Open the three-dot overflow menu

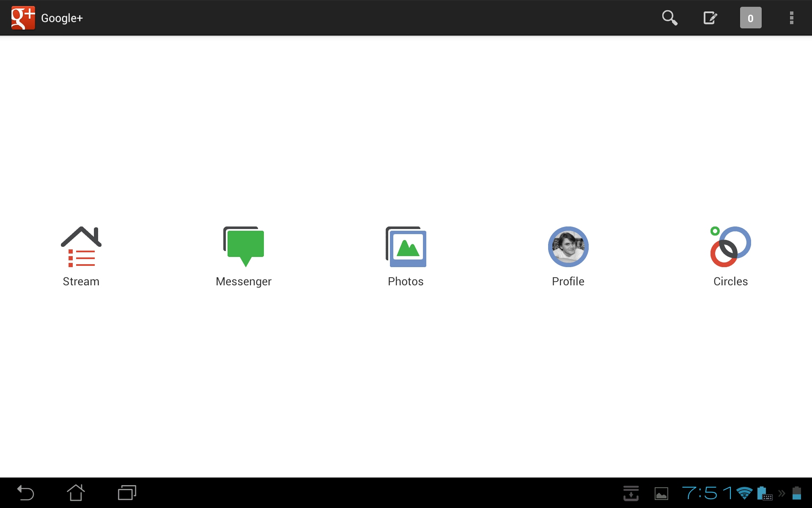pyautogui.click(x=791, y=18)
